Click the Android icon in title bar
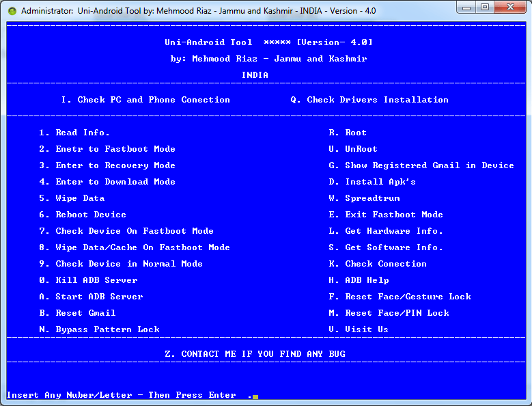 coord(12,11)
